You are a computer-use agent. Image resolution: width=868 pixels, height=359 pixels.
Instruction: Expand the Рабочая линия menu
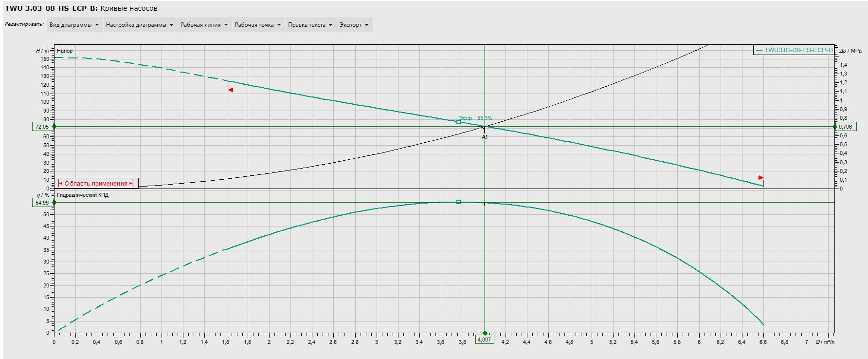pos(204,25)
